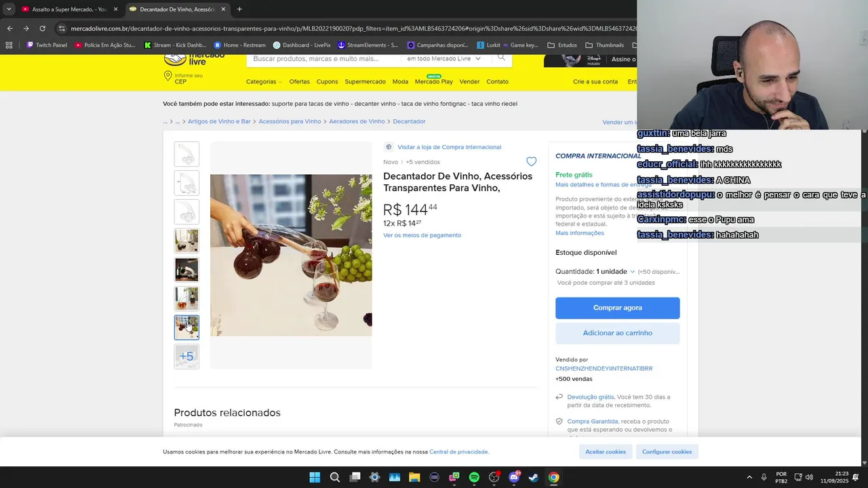Click Aceitar cookies button
This screenshot has width=868, height=488.
606,451
